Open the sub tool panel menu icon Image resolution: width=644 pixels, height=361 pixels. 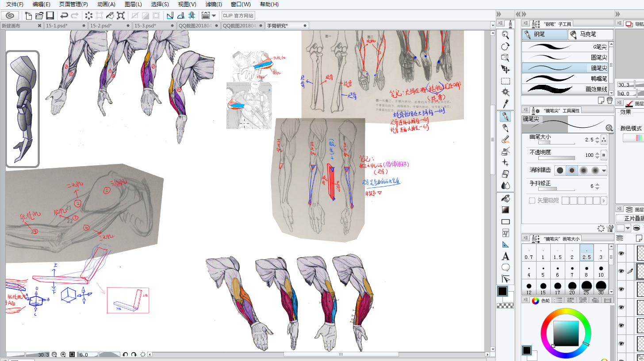(526, 24)
